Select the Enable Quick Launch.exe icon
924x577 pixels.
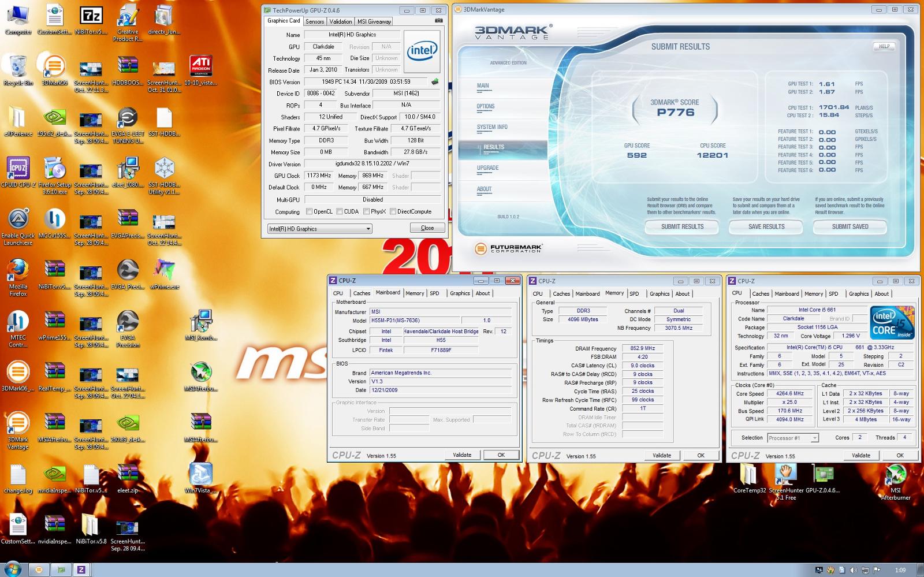click(18, 226)
